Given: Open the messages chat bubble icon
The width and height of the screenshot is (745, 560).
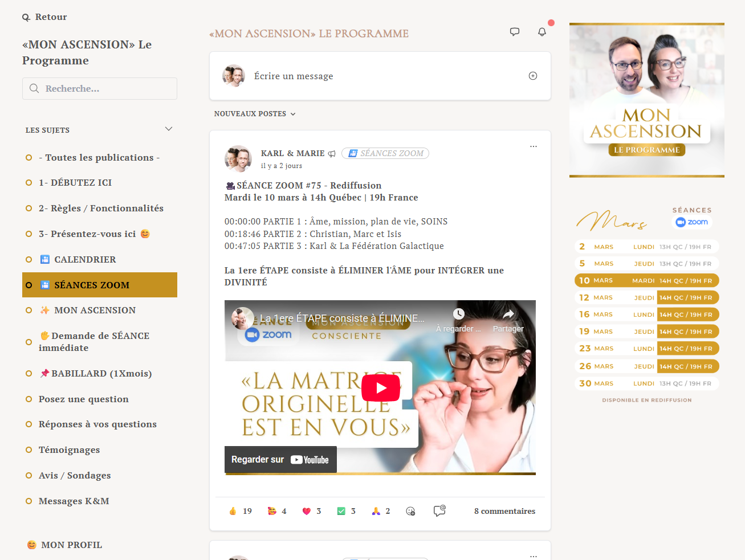Looking at the screenshot, I should [515, 32].
